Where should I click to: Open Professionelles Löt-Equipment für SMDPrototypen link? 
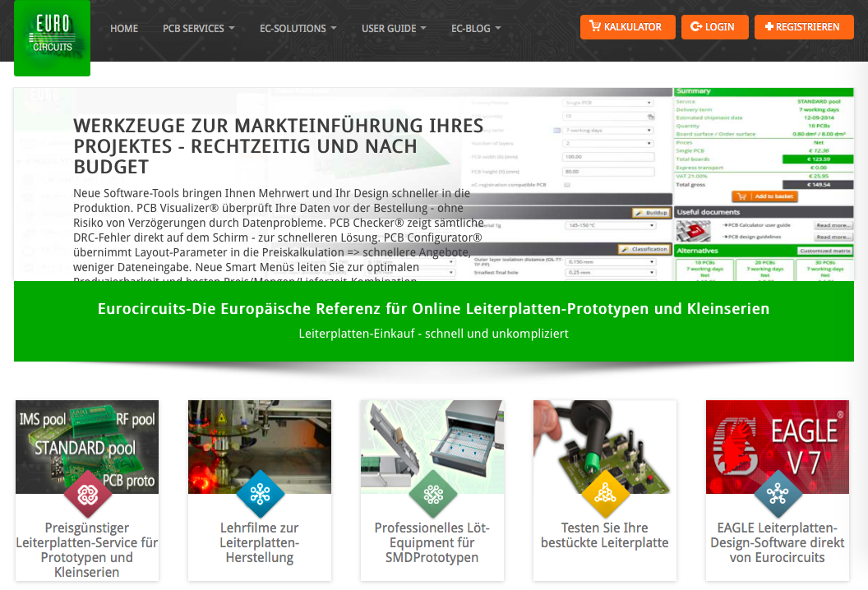pos(432,542)
